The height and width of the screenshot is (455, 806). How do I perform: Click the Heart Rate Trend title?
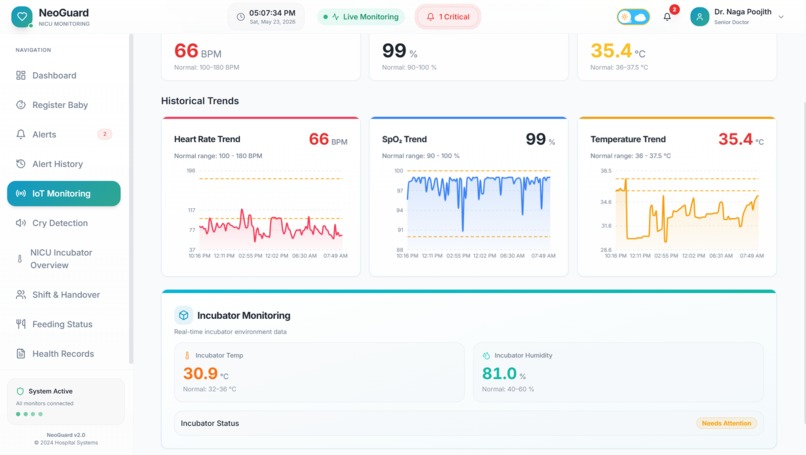207,139
